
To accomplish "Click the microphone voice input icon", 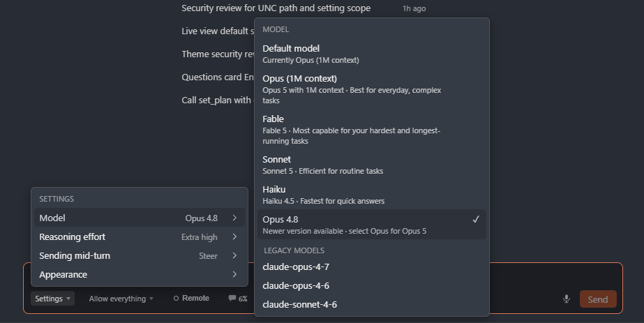I will 566,299.
